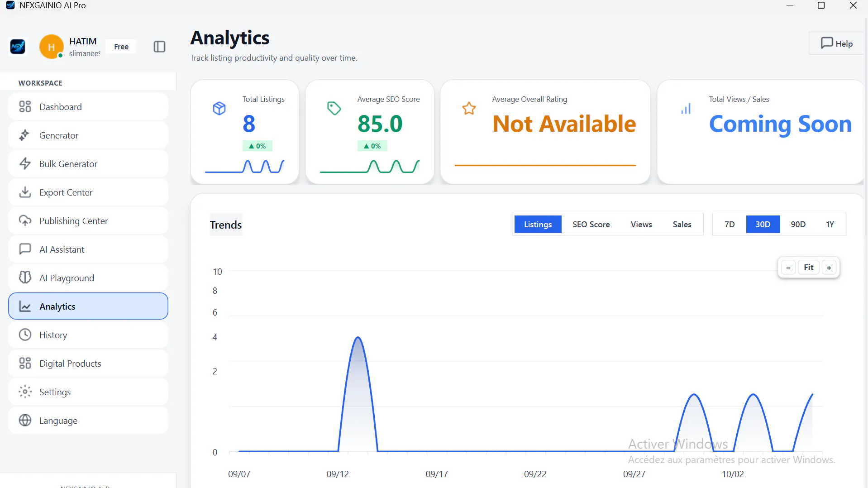Click the Coming Soon text

tap(780, 124)
